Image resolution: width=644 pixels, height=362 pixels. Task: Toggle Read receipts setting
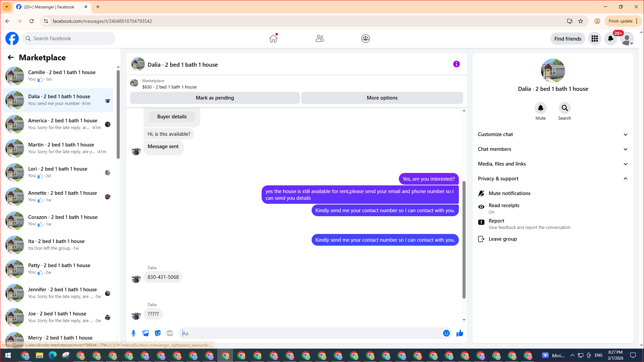(x=552, y=208)
